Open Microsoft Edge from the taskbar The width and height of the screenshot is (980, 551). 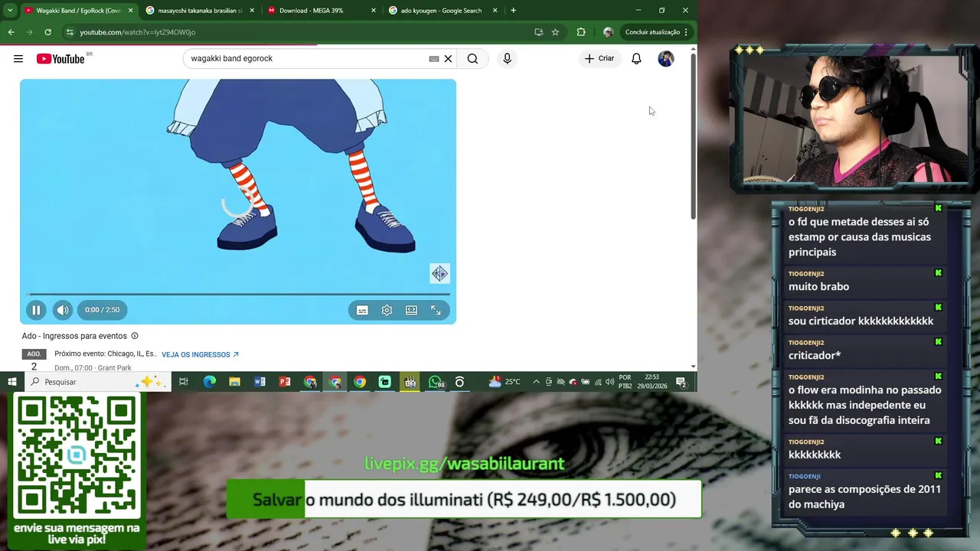pos(210,382)
